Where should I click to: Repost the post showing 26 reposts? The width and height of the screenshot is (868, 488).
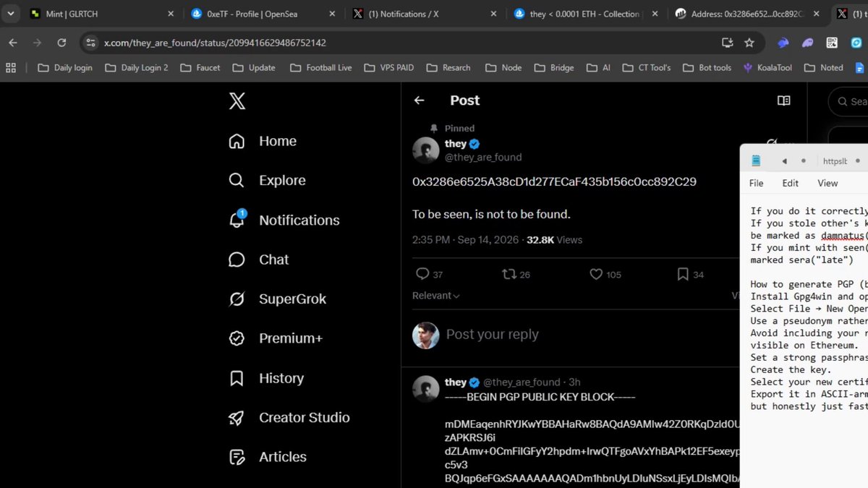tap(509, 274)
